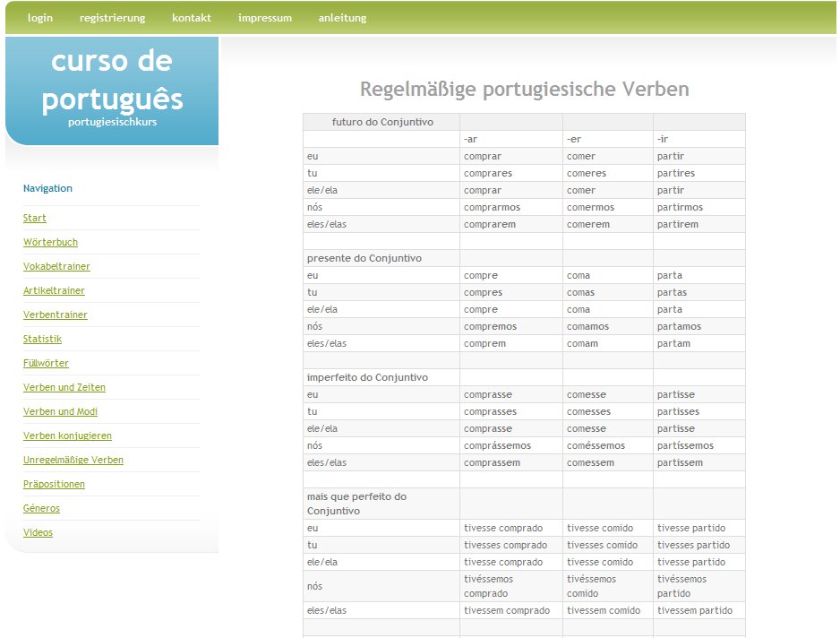Image resolution: width=840 pixels, height=638 pixels.
Task: Open the Füllwörter link
Action: (46, 364)
